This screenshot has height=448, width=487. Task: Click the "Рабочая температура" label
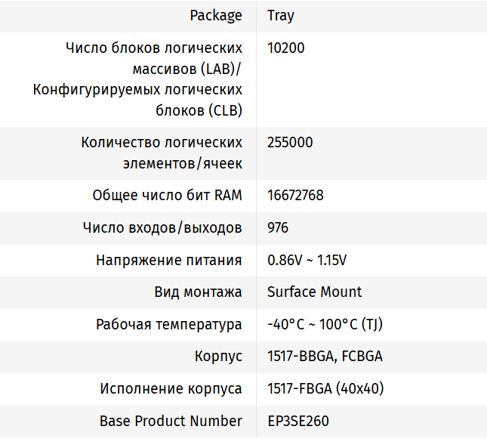[168, 325]
